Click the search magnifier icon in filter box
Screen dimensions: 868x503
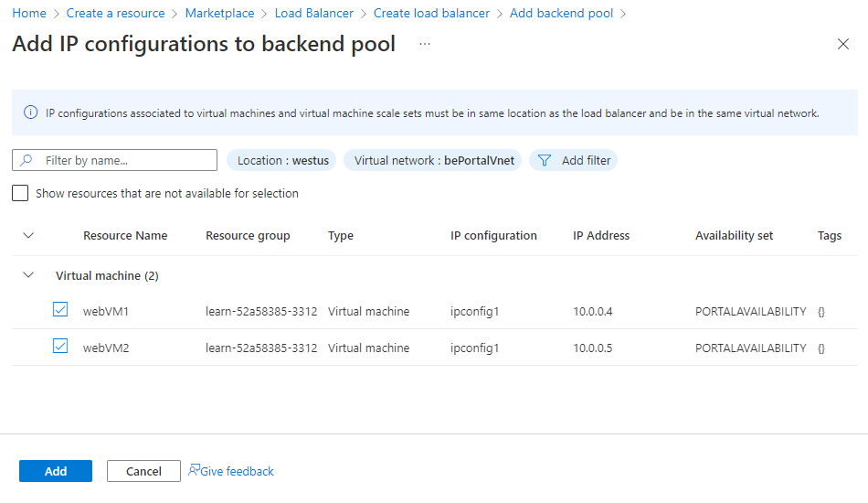[x=26, y=160]
